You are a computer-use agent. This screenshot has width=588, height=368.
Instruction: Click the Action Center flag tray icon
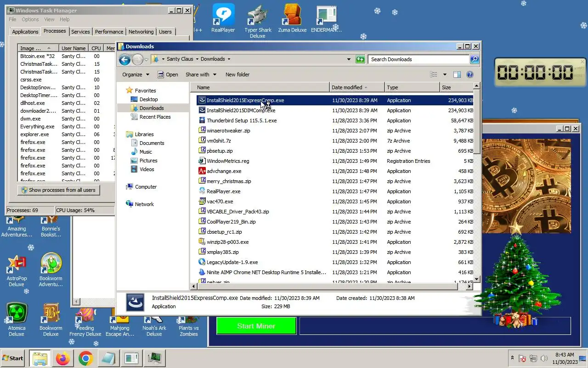point(522,358)
